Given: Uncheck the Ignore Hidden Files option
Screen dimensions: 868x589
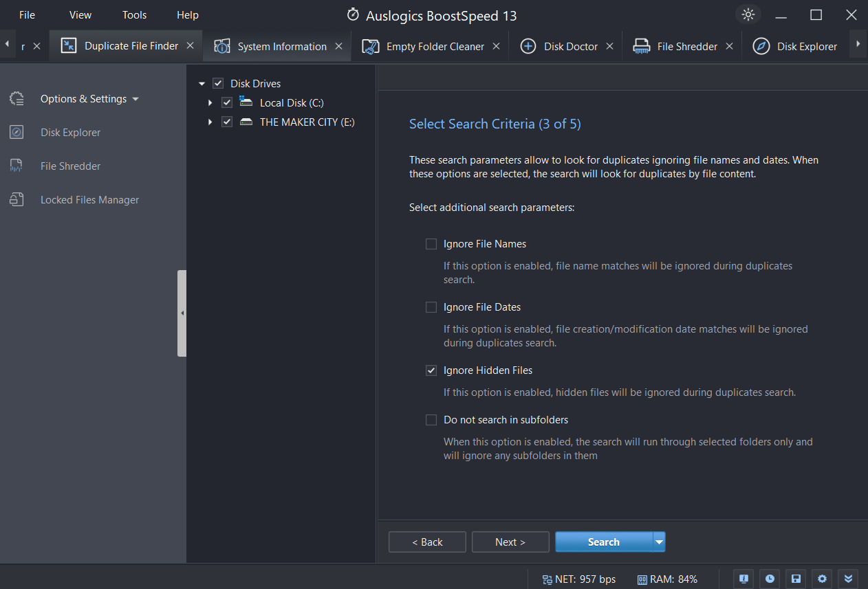Looking at the screenshot, I should coord(431,370).
